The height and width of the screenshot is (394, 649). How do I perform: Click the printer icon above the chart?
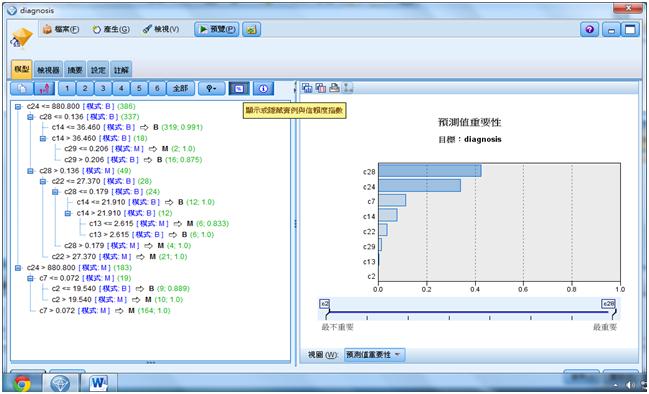[334, 88]
